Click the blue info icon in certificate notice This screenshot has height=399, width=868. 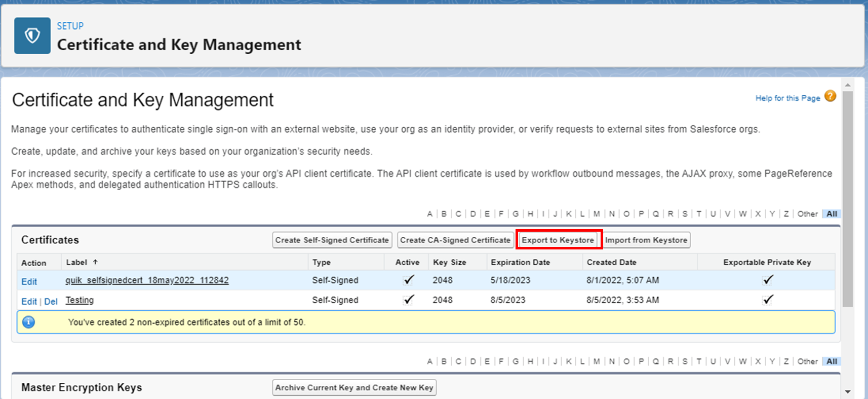coord(29,322)
